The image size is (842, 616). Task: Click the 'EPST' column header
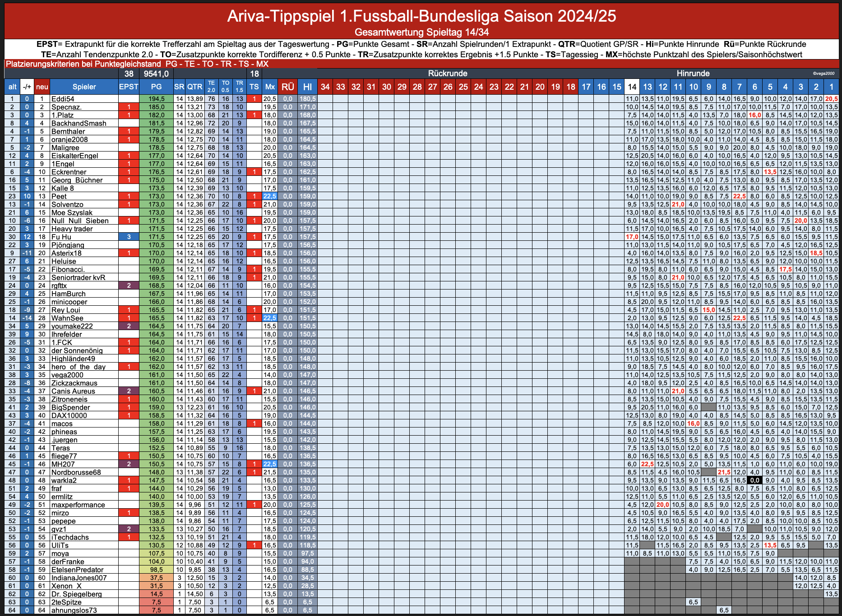[129, 87]
